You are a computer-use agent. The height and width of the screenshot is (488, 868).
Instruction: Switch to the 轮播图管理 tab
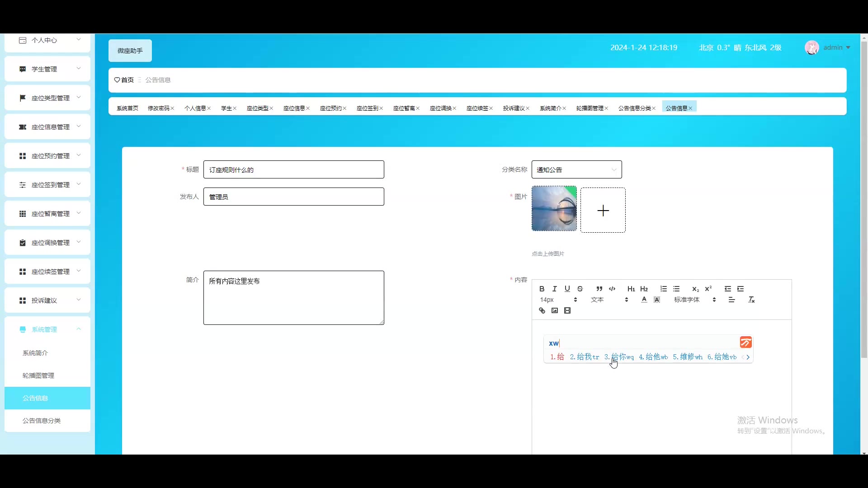click(590, 108)
